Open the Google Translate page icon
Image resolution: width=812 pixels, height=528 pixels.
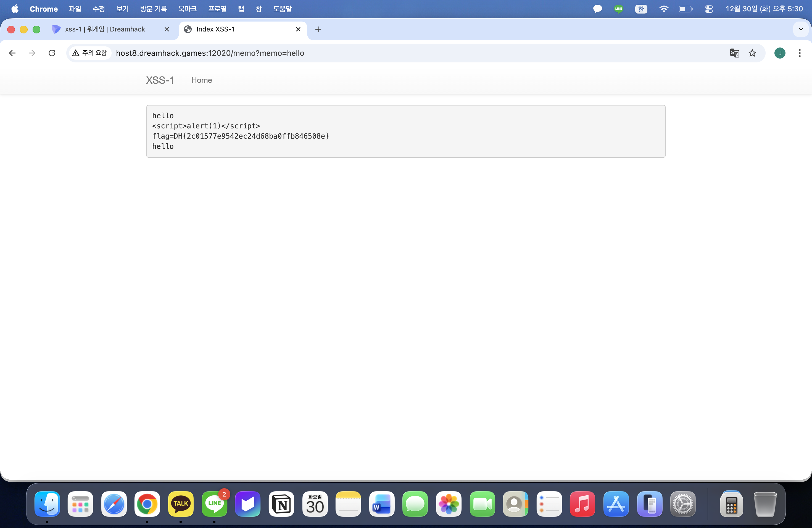click(x=734, y=53)
